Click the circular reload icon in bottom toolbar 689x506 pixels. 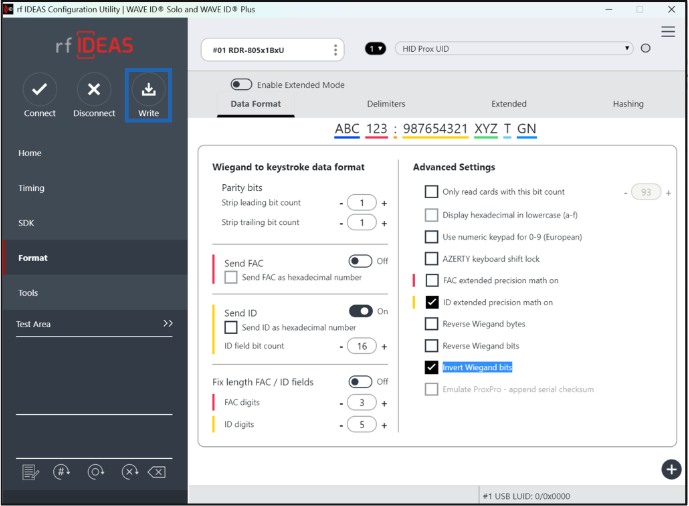pyautogui.click(x=96, y=472)
